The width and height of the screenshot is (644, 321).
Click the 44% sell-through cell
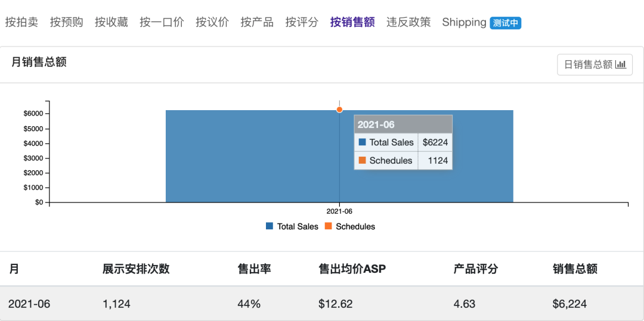(x=249, y=304)
